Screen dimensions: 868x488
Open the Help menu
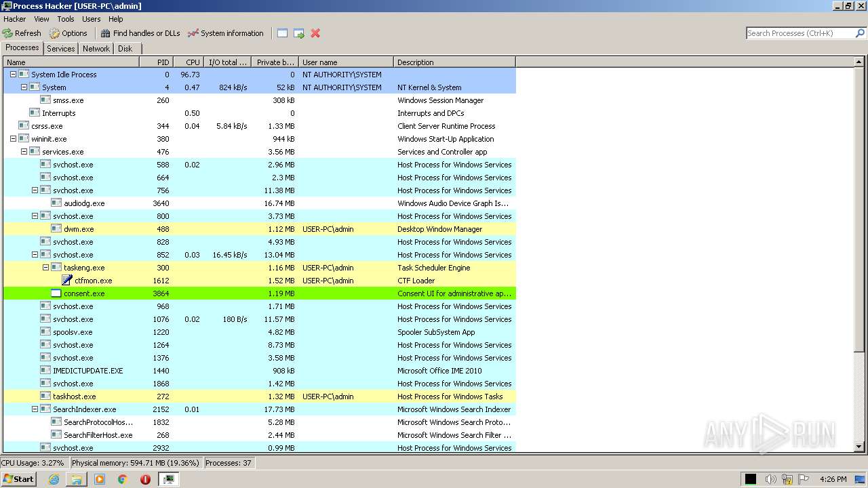click(116, 19)
